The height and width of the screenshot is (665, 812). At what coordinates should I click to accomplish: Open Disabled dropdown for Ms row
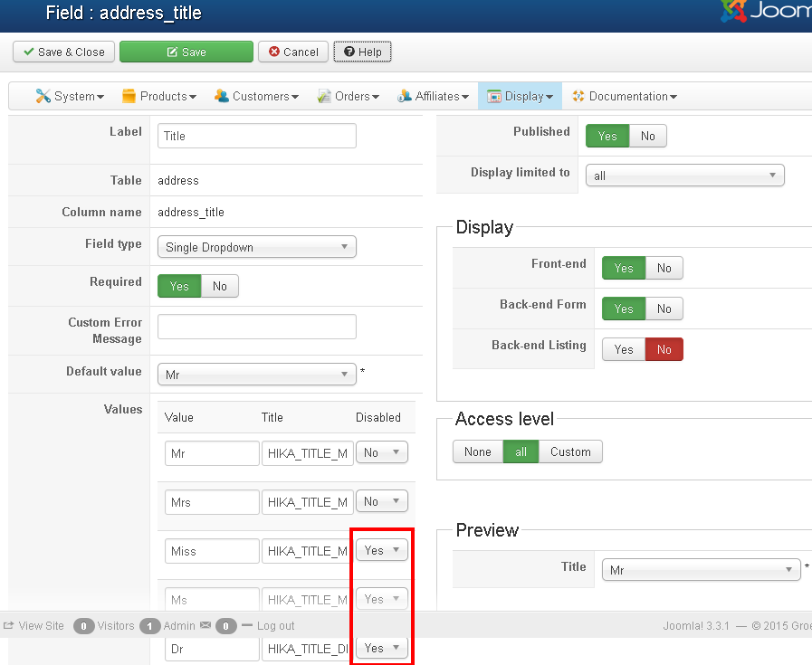pos(382,599)
